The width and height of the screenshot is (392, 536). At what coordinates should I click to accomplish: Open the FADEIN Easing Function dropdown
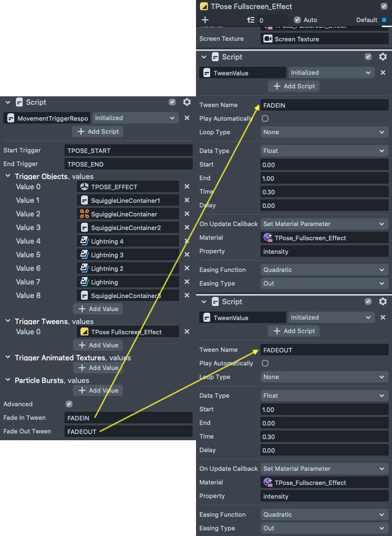coord(324,270)
